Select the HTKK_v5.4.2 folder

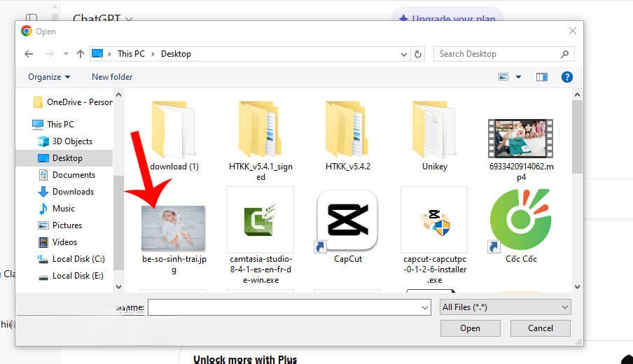click(x=347, y=136)
